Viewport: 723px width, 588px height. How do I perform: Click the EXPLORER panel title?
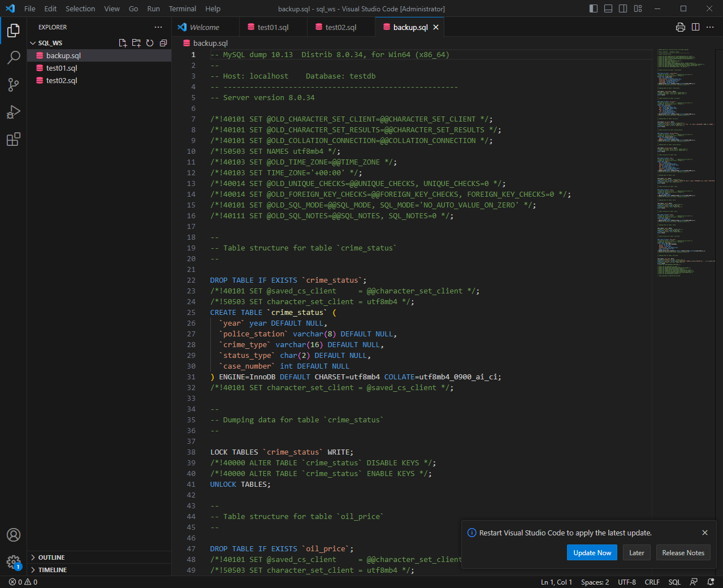click(53, 27)
